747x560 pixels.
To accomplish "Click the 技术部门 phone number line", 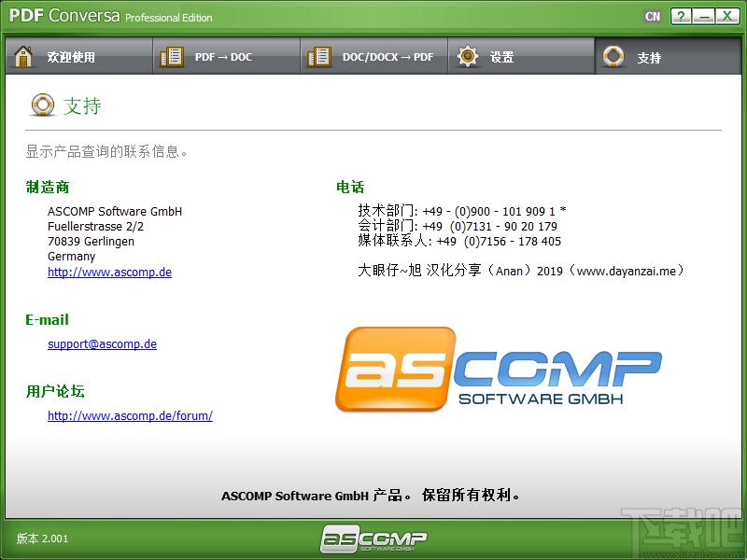I will point(461,211).
